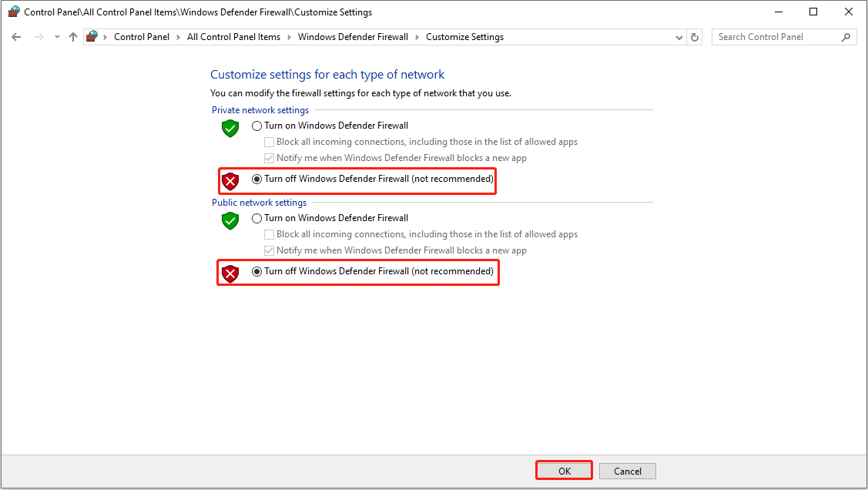Select private Turn off Windows Defender Firewall

click(x=373, y=179)
